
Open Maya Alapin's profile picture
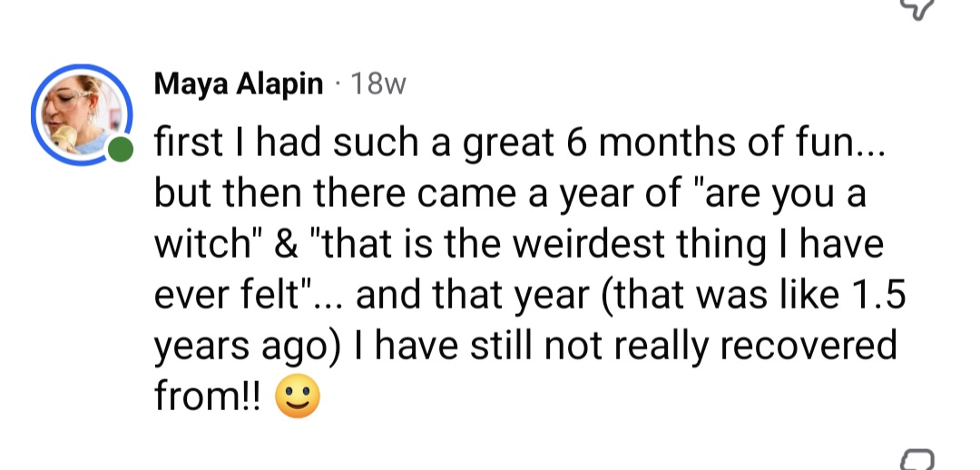click(x=82, y=113)
